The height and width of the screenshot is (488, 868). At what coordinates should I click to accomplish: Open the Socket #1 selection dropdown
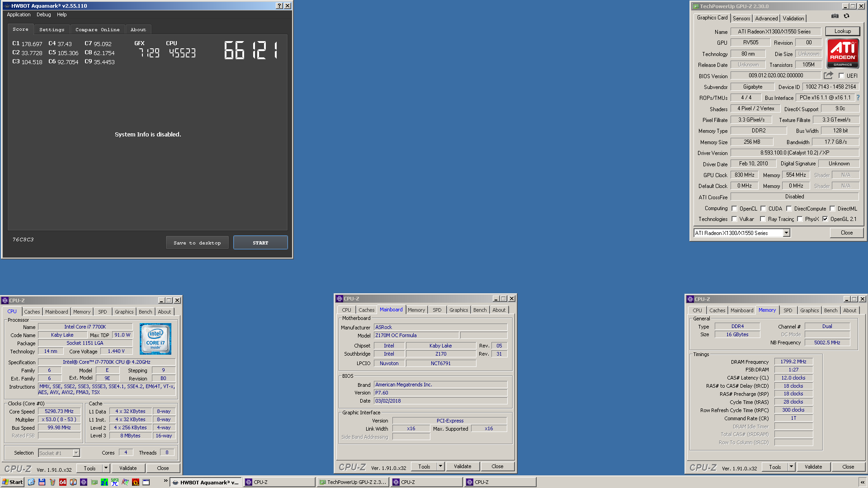coord(76,453)
